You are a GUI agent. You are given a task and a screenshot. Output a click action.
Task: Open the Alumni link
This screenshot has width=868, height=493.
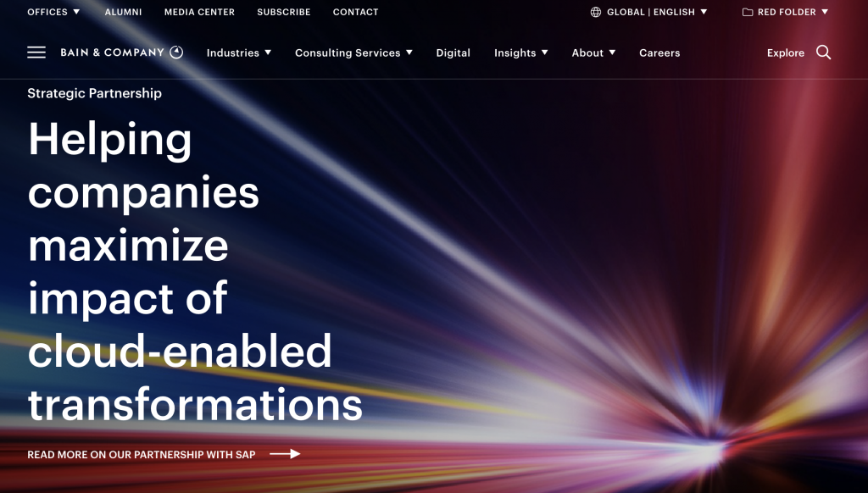(123, 12)
